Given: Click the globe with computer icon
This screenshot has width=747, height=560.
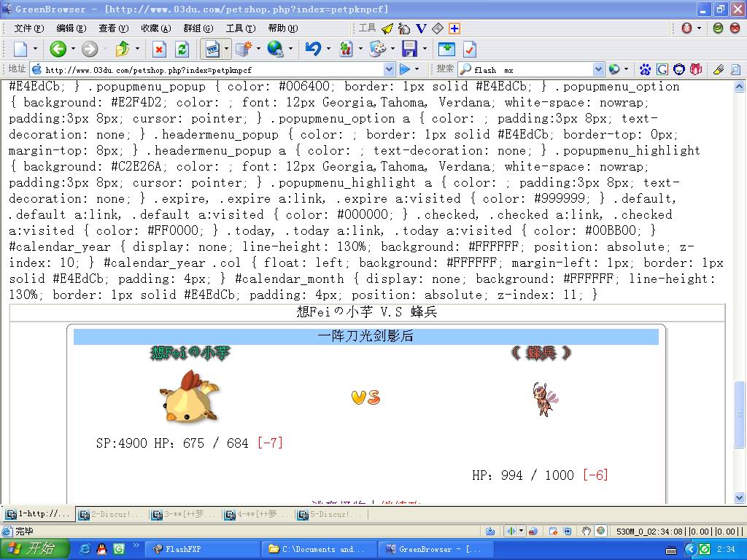Looking at the screenshot, I should coord(275,49).
